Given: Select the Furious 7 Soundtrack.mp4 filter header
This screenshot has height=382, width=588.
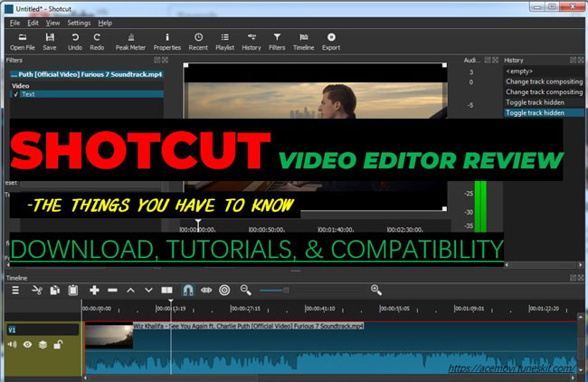Looking at the screenshot, I should [87, 74].
